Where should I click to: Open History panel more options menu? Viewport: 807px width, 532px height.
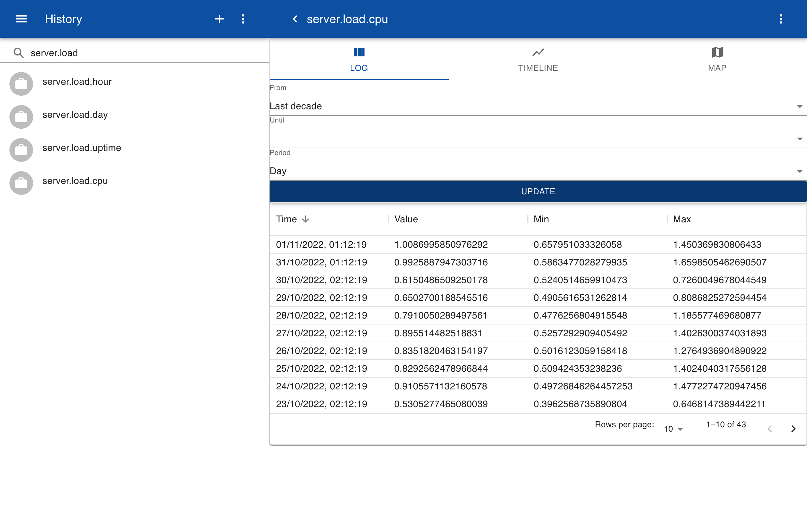(243, 19)
